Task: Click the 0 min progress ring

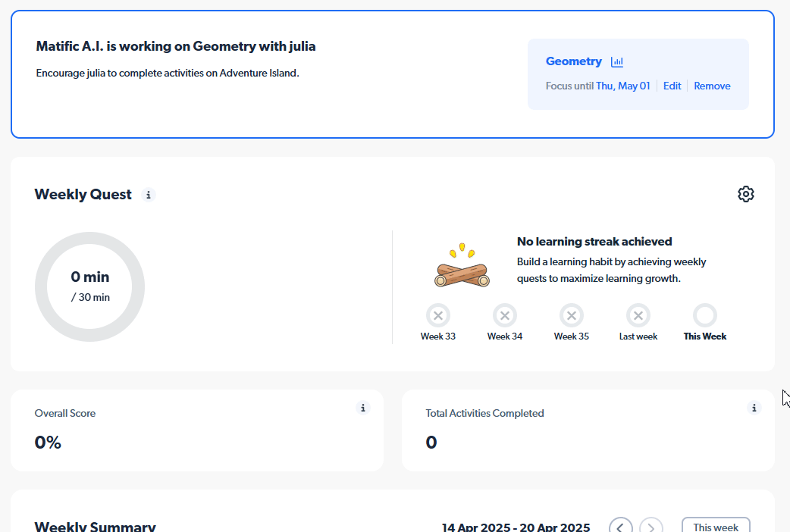Action: coord(89,286)
